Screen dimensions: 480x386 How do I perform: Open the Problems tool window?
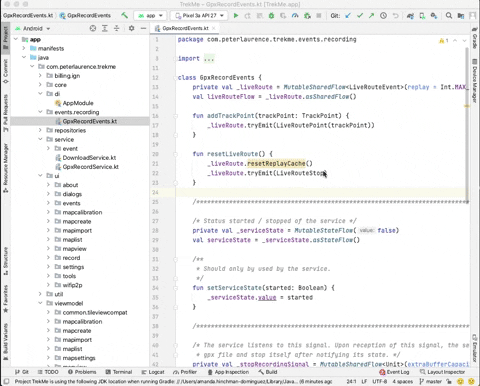pyautogui.click(x=82, y=372)
